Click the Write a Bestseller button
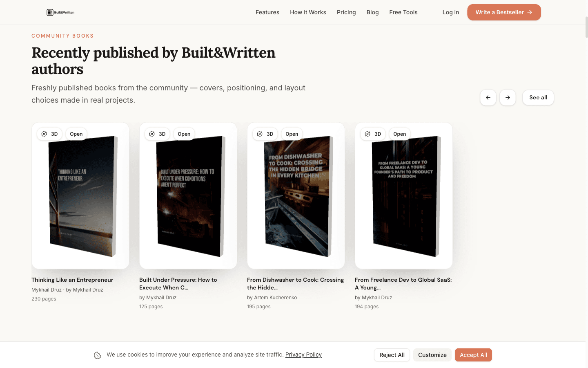The image size is (588, 368). point(504,12)
